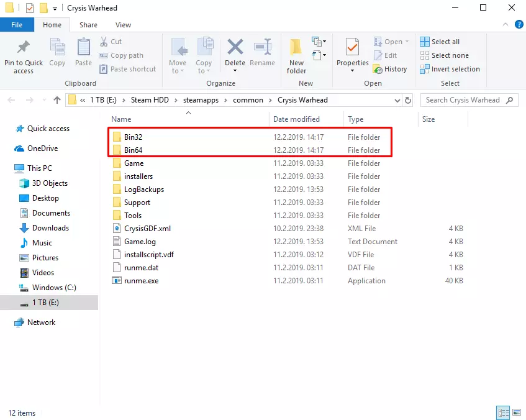Open the Copy to dropdown

(x=204, y=55)
